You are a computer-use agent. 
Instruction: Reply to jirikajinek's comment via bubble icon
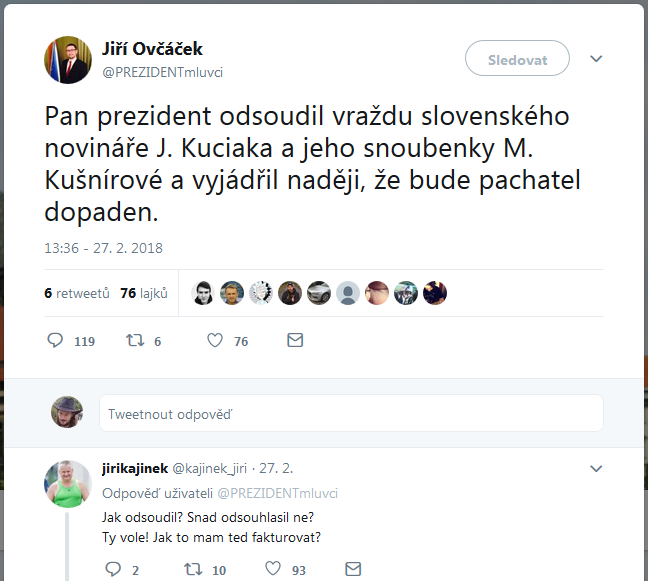[112, 569]
